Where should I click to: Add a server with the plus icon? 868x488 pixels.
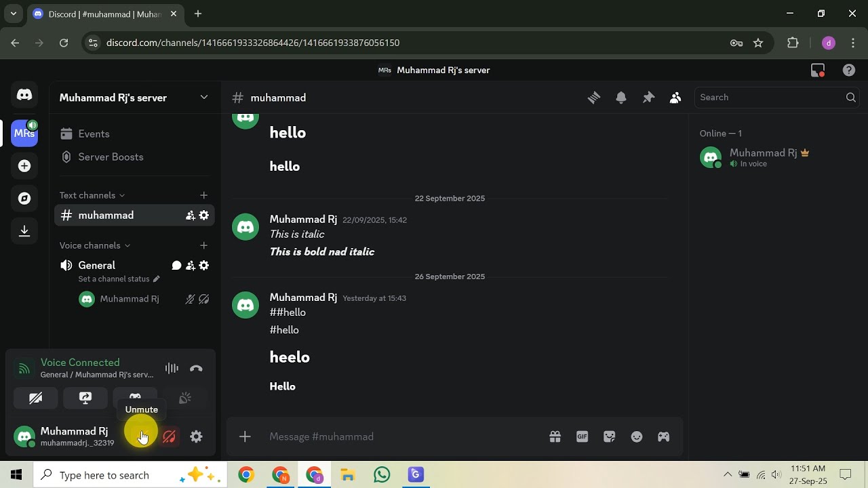click(24, 166)
